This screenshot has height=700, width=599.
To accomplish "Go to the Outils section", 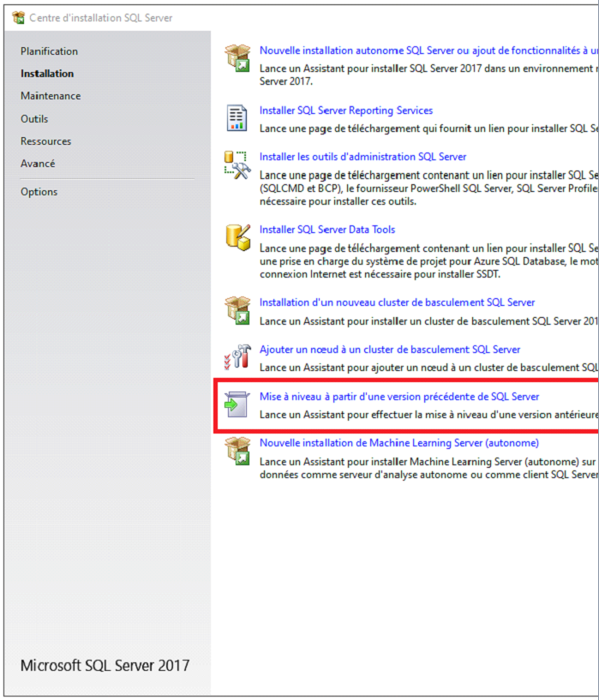I will tap(34, 119).
